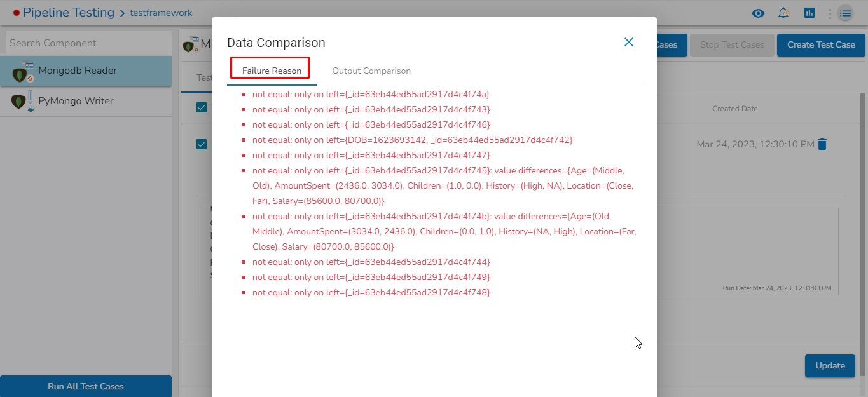Image resolution: width=868 pixels, height=397 pixels.
Task: Open the alert bell notifications icon
Action: pyautogui.click(x=783, y=13)
